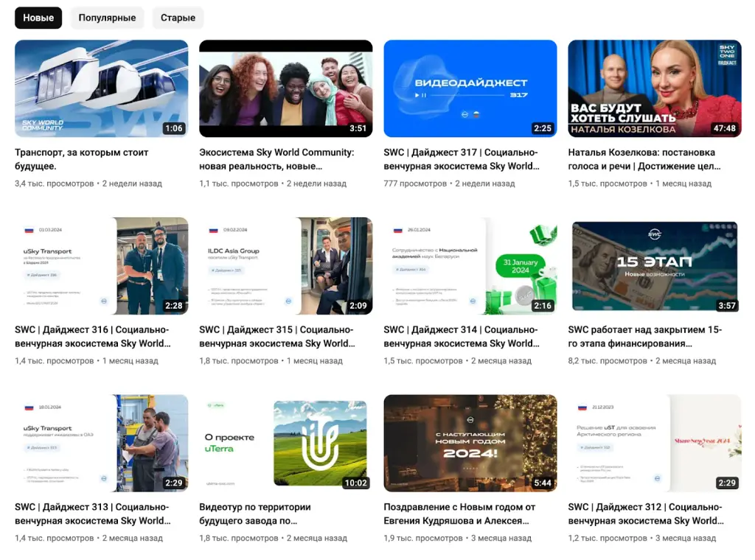Click the 2:25 duration badge
The height and width of the screenshot is (560, 755).
(x=542, y=128)
